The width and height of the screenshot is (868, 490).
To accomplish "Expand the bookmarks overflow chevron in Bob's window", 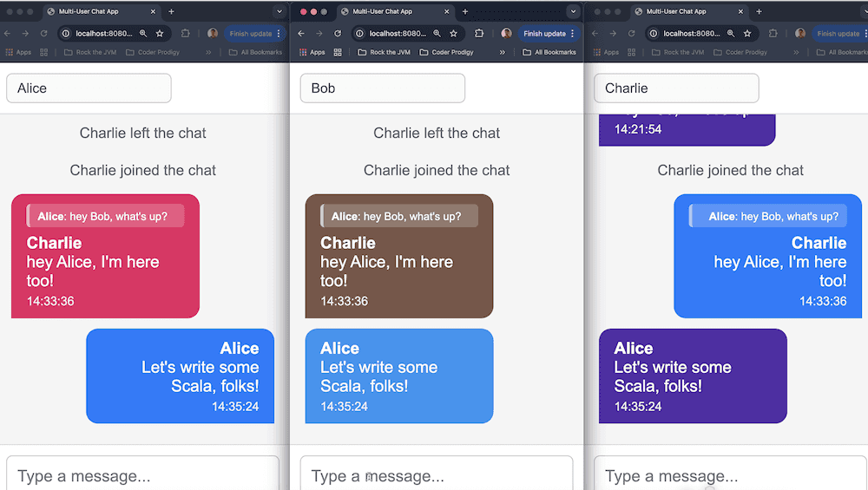I will pyautogui.click(x=503, y=52).
